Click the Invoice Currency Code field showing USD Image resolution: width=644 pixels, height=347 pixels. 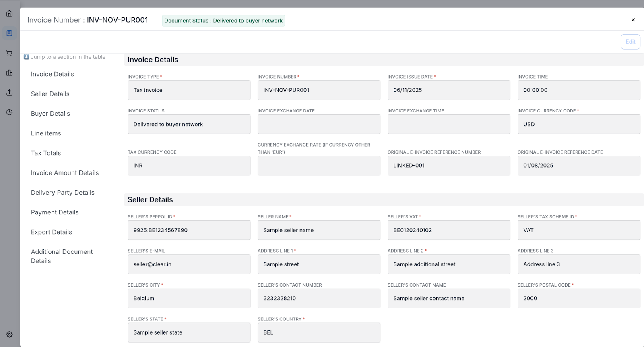point(578,124)
